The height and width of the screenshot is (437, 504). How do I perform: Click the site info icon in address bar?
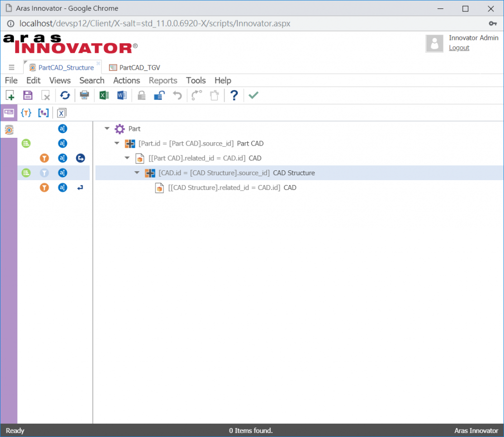click(11, 24)
